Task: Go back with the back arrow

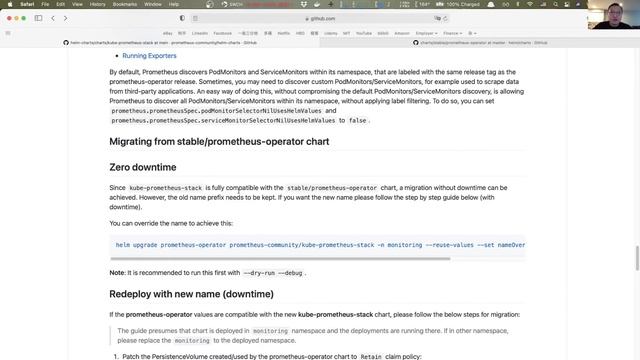Action: coord(53,18)
